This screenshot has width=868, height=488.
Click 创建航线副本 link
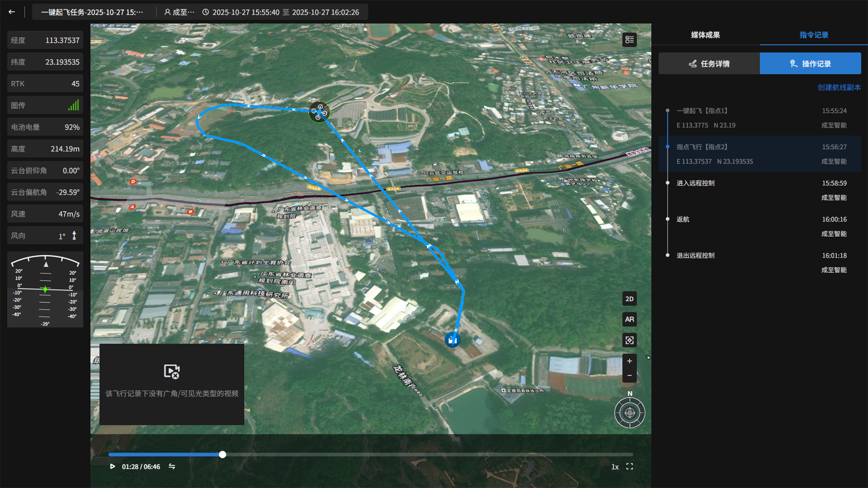pos(839,87)
